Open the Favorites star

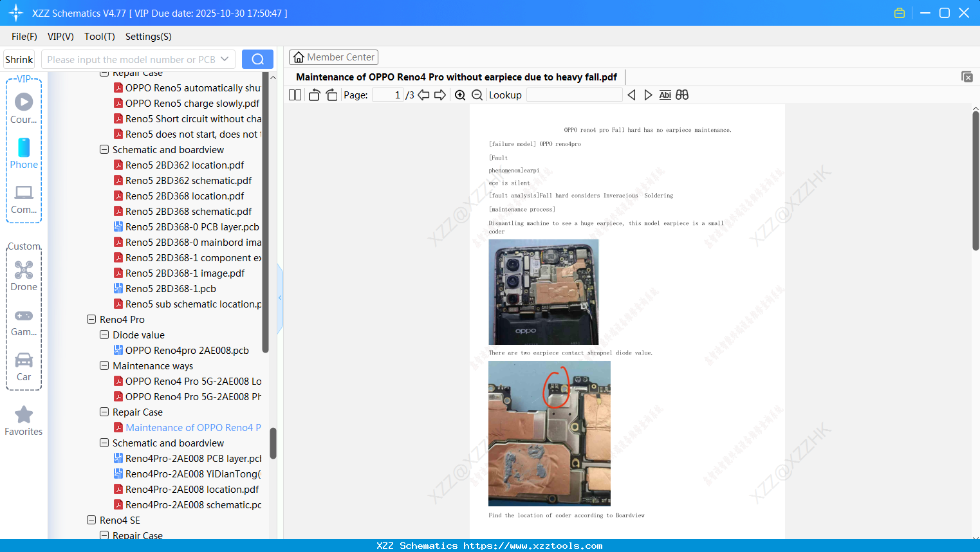tap(24, 421)
